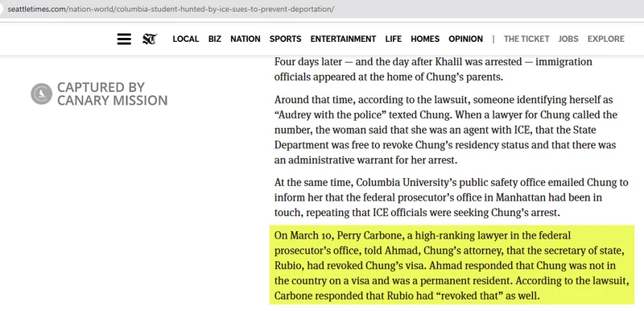Viewport: 644px width, 311px height.
Task: Click the paragraph mentioning Audrey with the police
Action: pos(447,130)
